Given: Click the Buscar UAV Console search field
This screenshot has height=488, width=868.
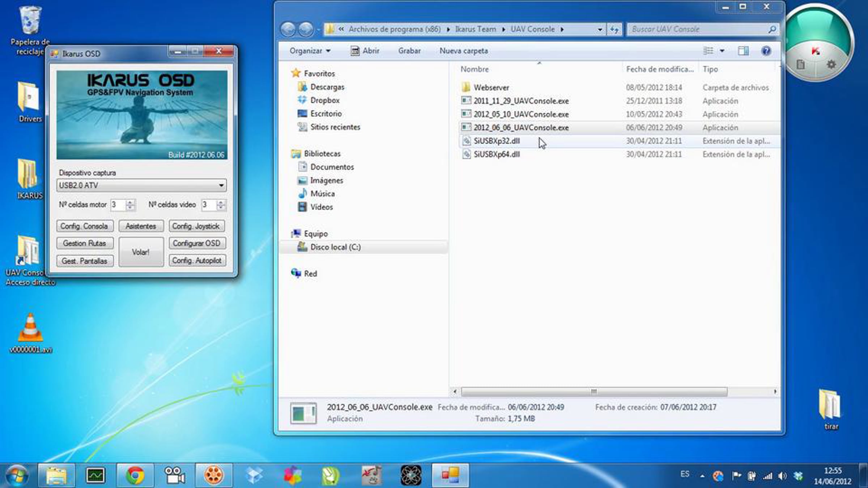Looking at the screenshot, I should click(x=703, y=29).
